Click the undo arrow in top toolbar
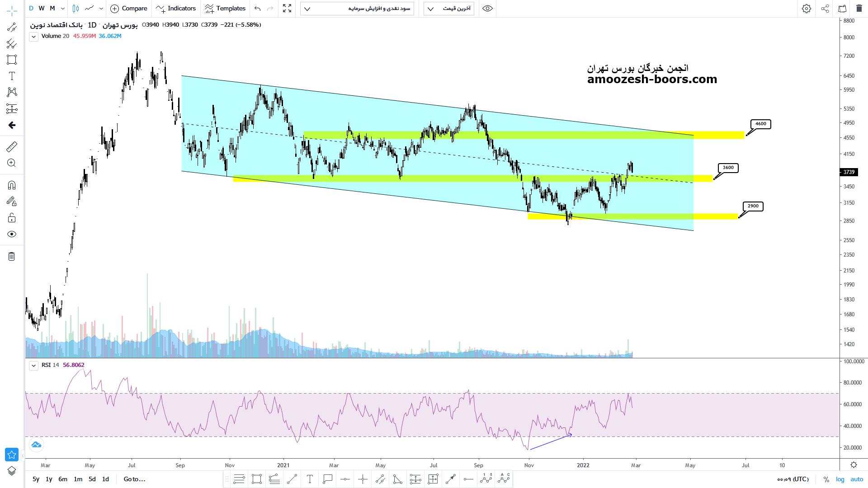The image size is (868, 488). coord(258,9)
